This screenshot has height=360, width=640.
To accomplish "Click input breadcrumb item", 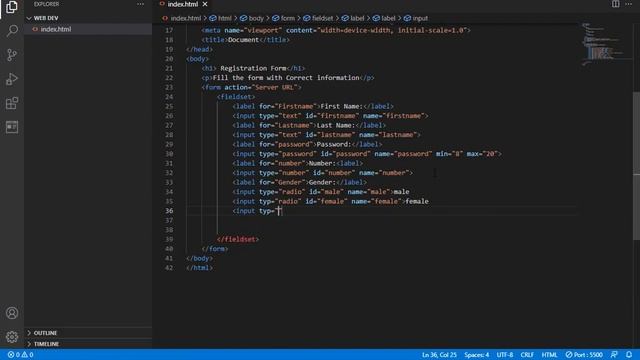I will [x=416, y=18].
